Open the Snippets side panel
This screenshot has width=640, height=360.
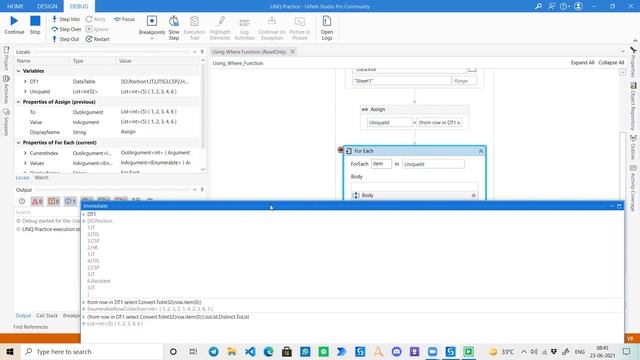point(6,122)
